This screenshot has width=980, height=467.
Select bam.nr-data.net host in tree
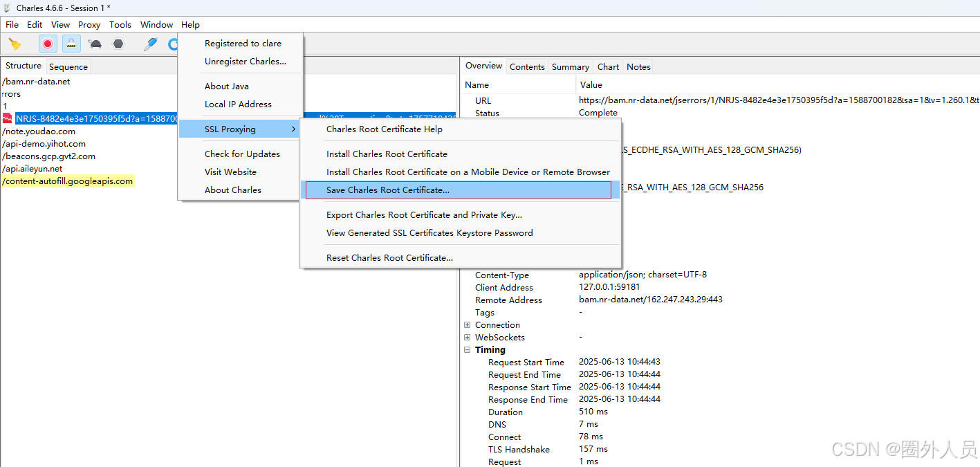[36, 81]
